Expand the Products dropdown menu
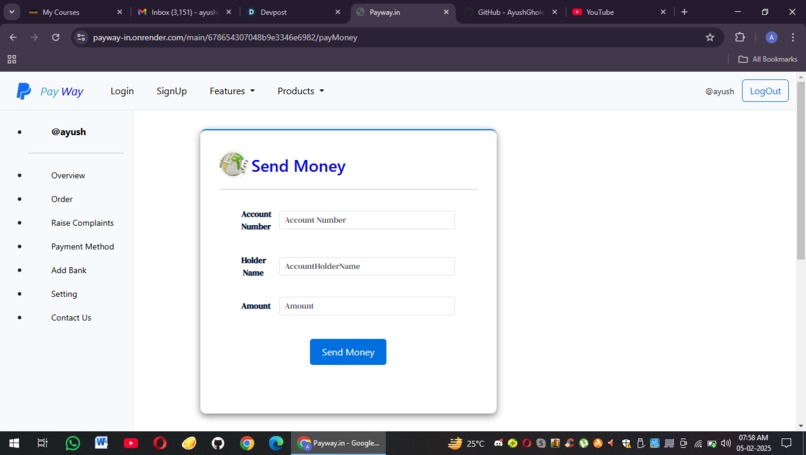This screenshot has height=455, width=806. 301,91
